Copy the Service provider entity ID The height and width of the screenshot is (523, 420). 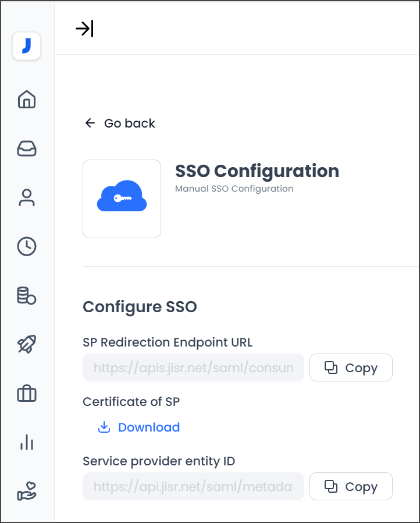click(x=351, y=486)
